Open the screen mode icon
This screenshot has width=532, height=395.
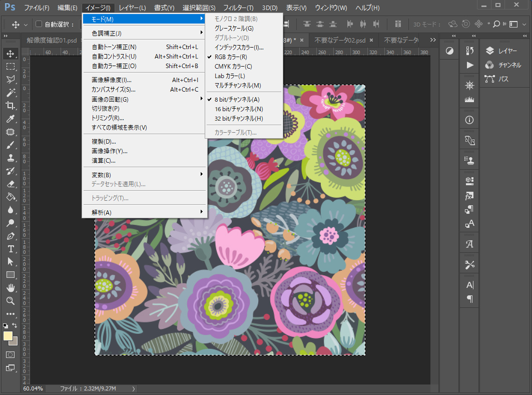(x=11, y=368)
